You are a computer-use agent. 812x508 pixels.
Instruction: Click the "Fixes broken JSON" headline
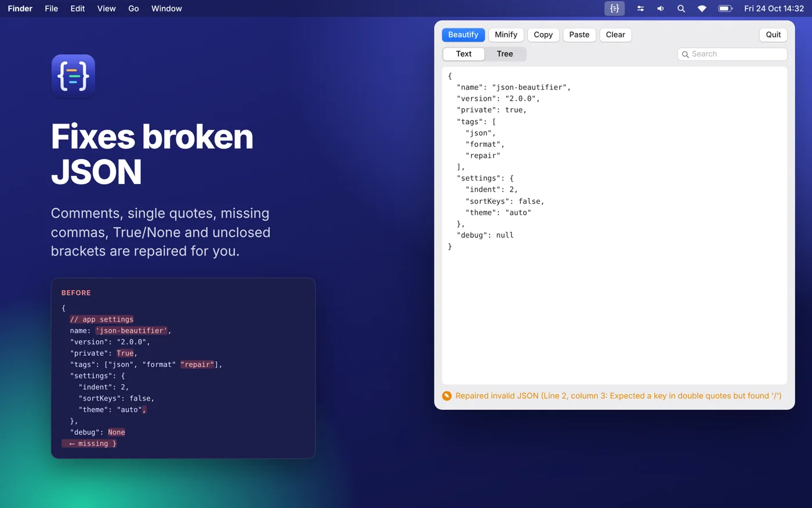tap(152, 154)
